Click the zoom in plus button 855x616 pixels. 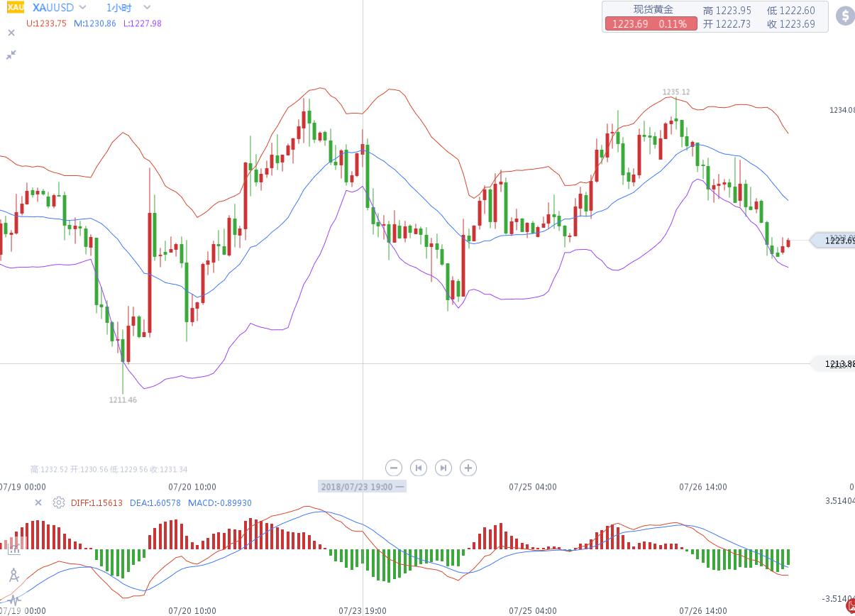pyautogui.click(x=468, y=468)
